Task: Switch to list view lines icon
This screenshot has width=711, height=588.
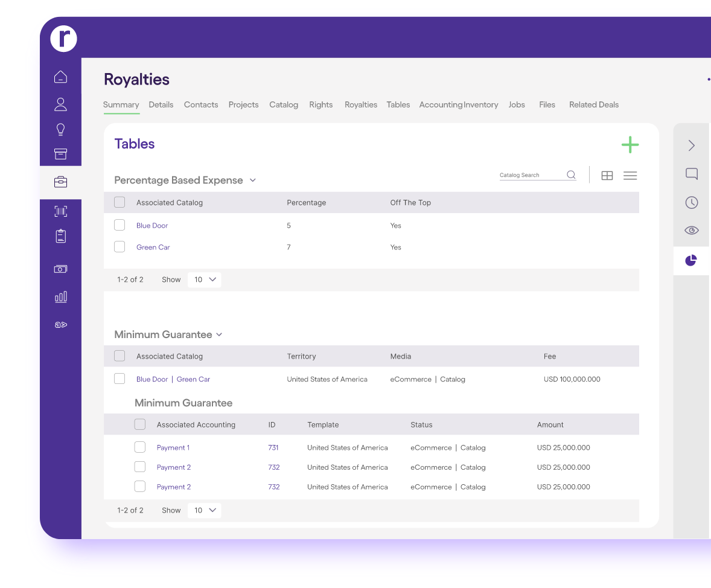Action: 630,176
